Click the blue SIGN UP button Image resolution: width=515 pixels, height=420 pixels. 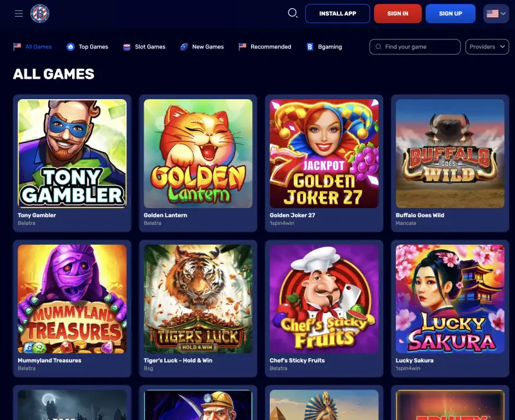[x=450, y=14]
